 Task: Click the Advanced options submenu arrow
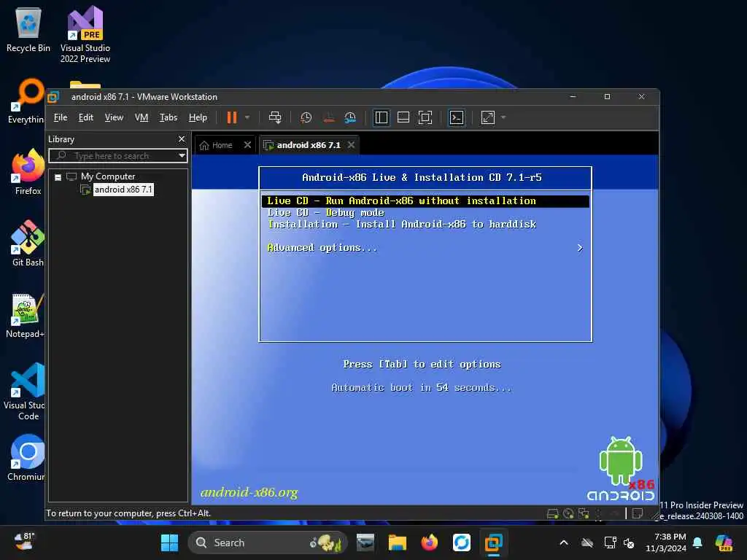tap(580, 248)
